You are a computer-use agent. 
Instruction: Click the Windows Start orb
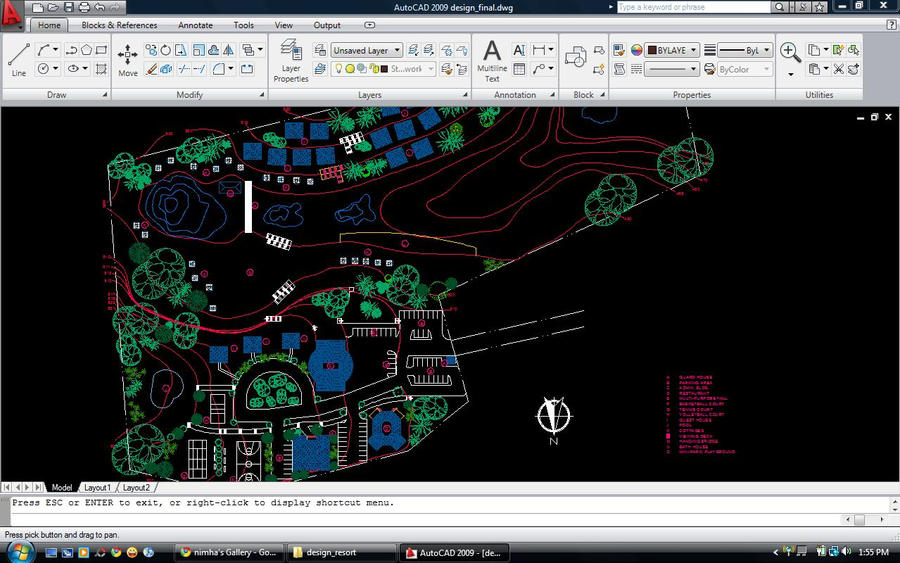(x=20, y=552)
